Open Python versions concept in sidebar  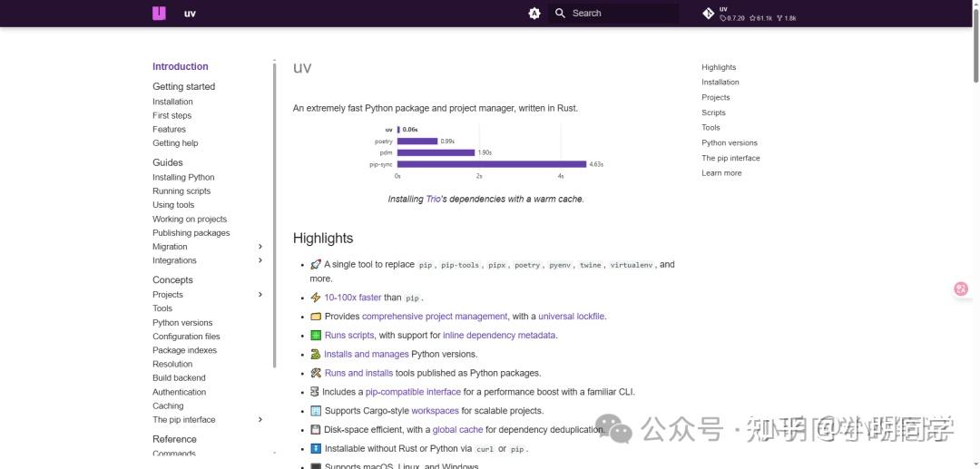click(182, 323)
